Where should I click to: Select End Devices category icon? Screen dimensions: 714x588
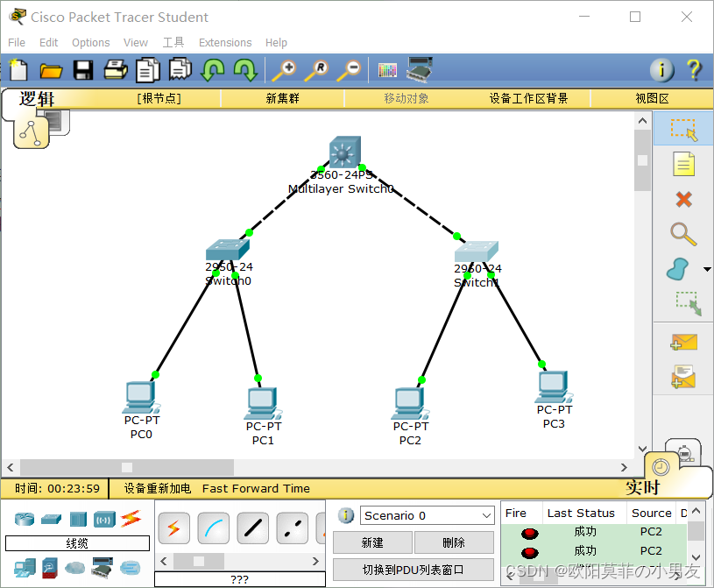(x=25, y=568)
